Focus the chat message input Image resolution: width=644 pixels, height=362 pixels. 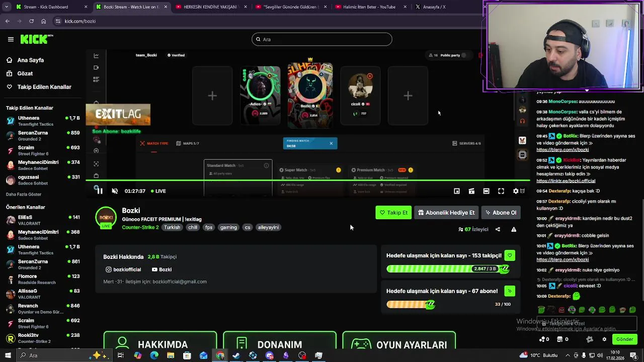[587, 324]
